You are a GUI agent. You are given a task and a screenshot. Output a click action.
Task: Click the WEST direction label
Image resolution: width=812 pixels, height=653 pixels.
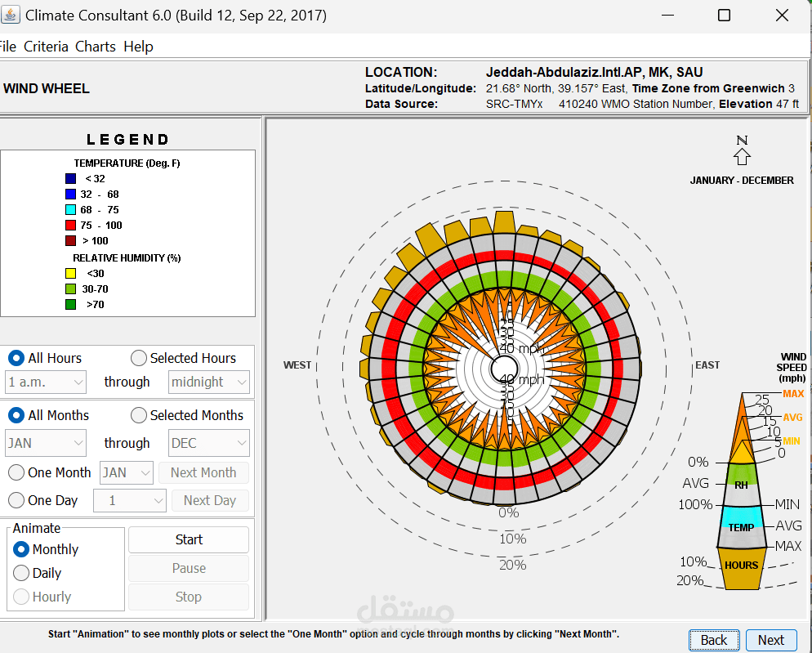297,365
